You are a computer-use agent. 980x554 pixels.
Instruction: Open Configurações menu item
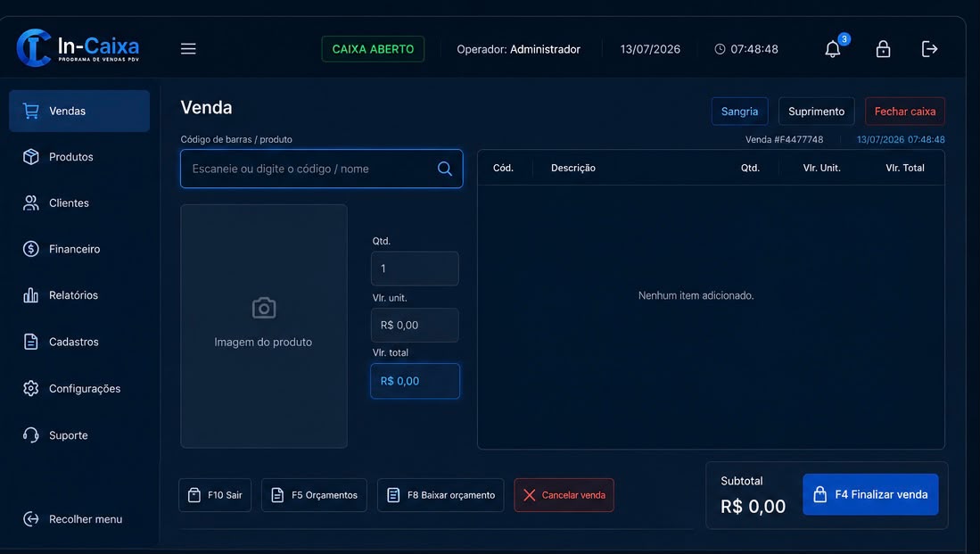click(79, 388)
